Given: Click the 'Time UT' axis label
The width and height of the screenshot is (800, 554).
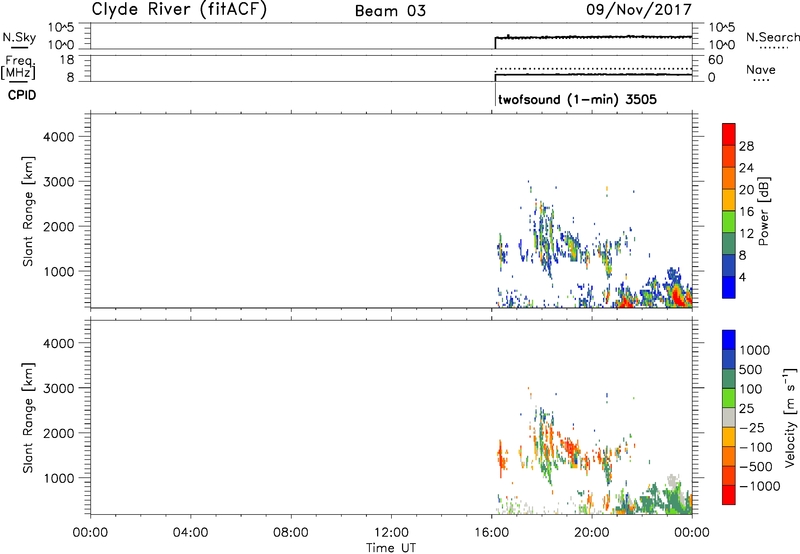Looking at the screenshot, I should (391, 548).
